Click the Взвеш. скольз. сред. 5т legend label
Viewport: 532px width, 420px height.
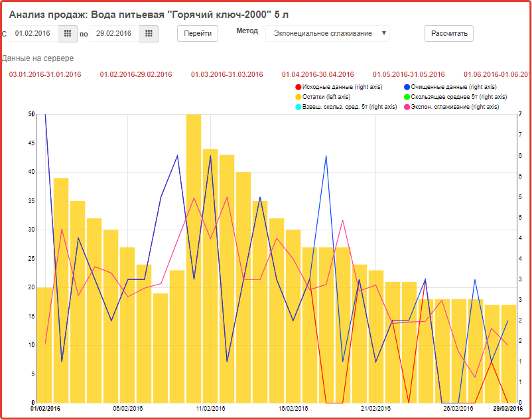(350, 107)
